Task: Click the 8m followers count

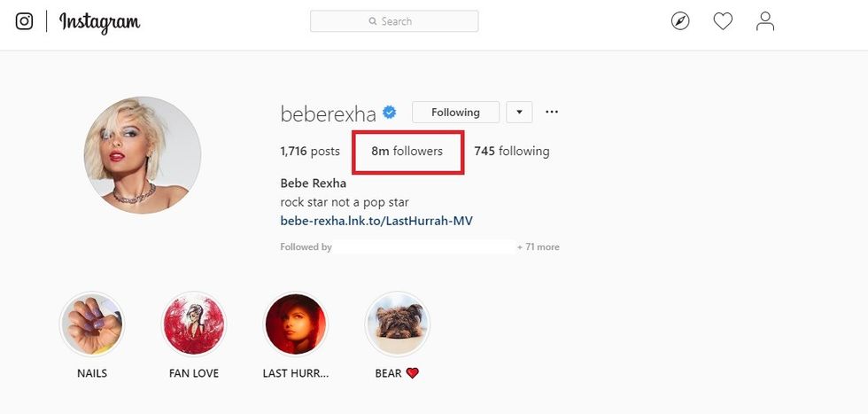Action: pos(407,152)
